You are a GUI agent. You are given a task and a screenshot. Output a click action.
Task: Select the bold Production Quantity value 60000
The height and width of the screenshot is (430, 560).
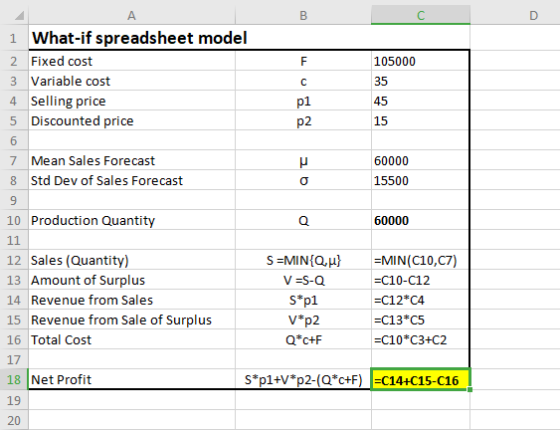click(420, 220)
